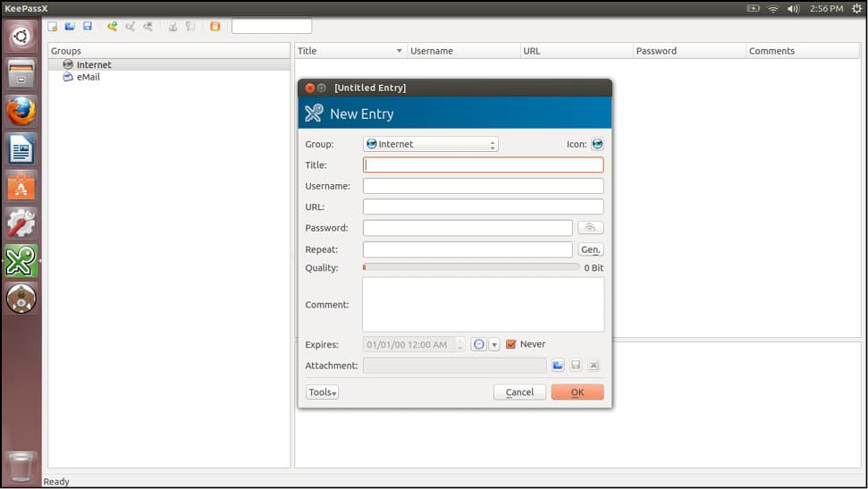This screenshot has width=868, height=489.
Task: Click the password Quality progress bar
Action: point(471,267)
